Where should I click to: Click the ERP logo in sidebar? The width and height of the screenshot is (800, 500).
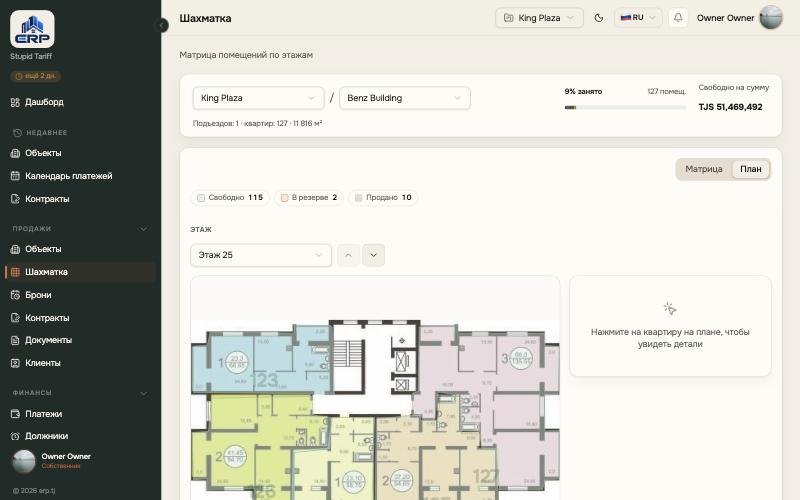32,29
